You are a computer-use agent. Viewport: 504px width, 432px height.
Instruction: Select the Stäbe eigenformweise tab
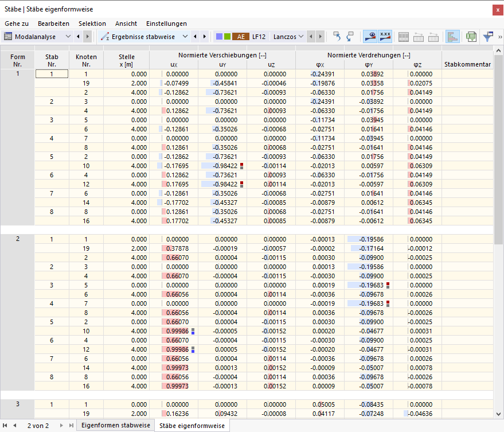(x=192, y=426)
